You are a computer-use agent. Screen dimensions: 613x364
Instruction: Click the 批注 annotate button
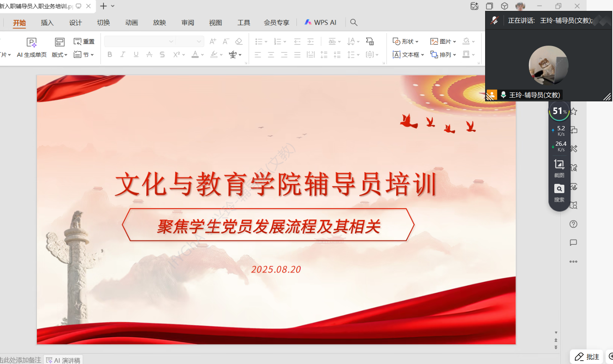(x=587, y=357)
